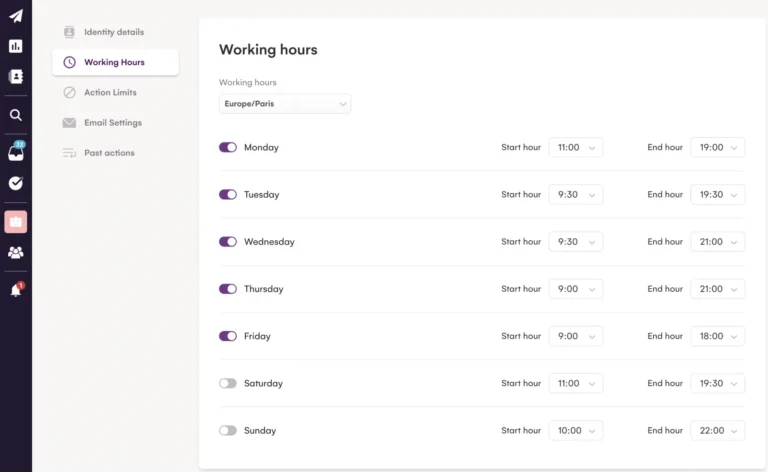Screen dimensions: 768x472
Task: Click the Wednesday day label
Action: [x=269, y=242]
